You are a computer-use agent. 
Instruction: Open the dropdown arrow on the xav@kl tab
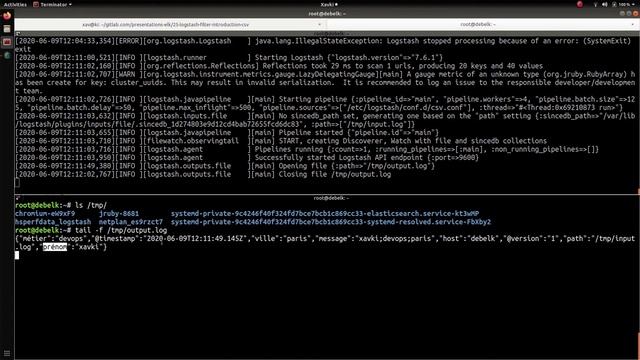319,24
